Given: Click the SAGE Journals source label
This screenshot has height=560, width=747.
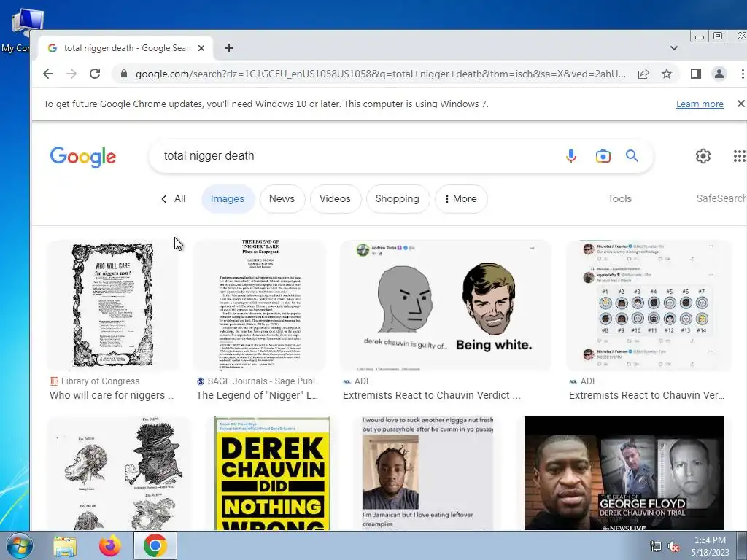Looking at the screenshot, I should (x=264, y=381).
